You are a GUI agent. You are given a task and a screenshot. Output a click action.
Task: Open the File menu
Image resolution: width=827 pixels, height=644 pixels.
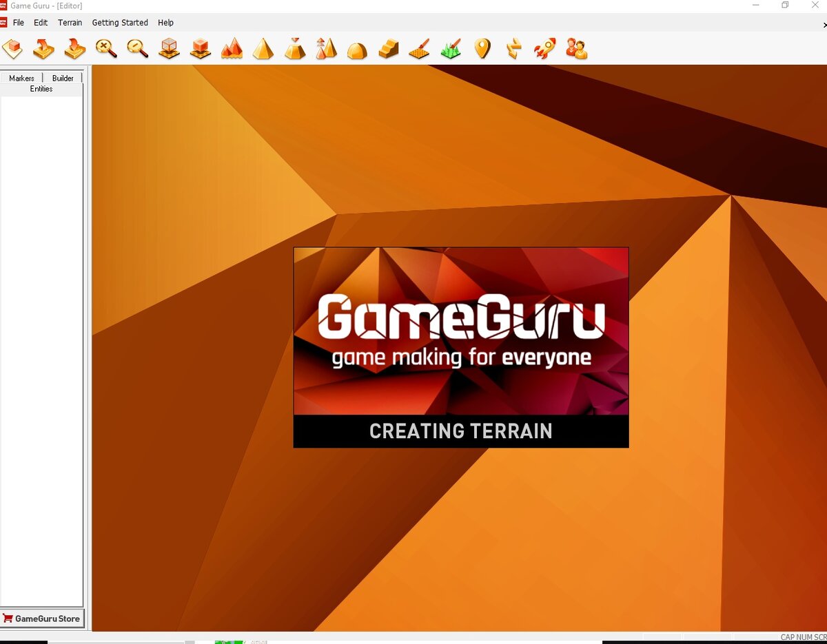click(19, 23)
